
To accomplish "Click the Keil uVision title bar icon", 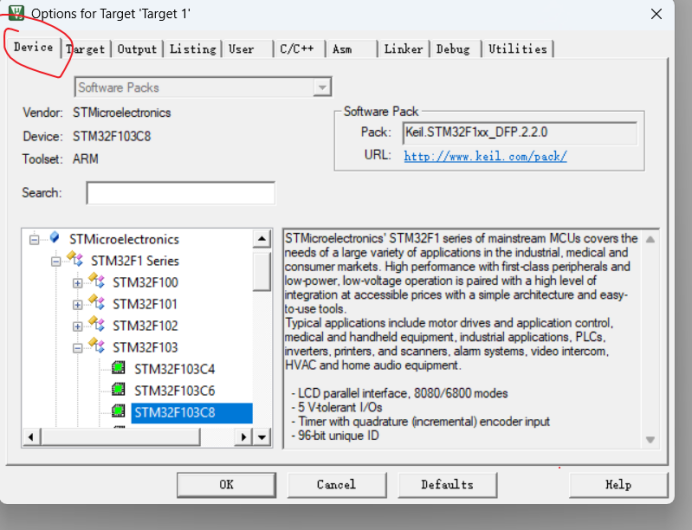I will click(x=16, y=12).
